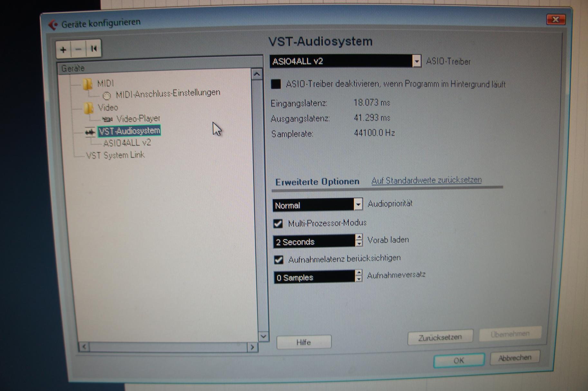Click the device tree scroll up arrow
This screenshot has width=588, height=391.
[x=257, y=74]
